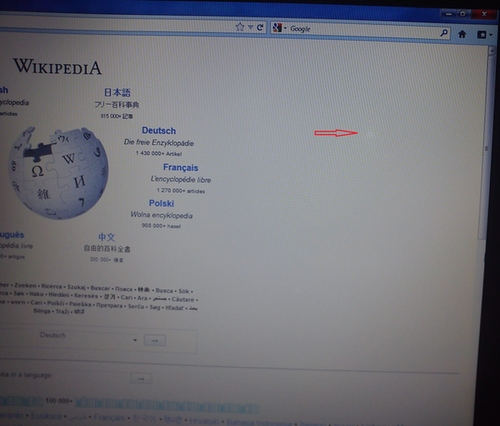The width and height of the screenshot is (500, 426).
Task: Open the Deutsch language select box
Action: [87, 338]
